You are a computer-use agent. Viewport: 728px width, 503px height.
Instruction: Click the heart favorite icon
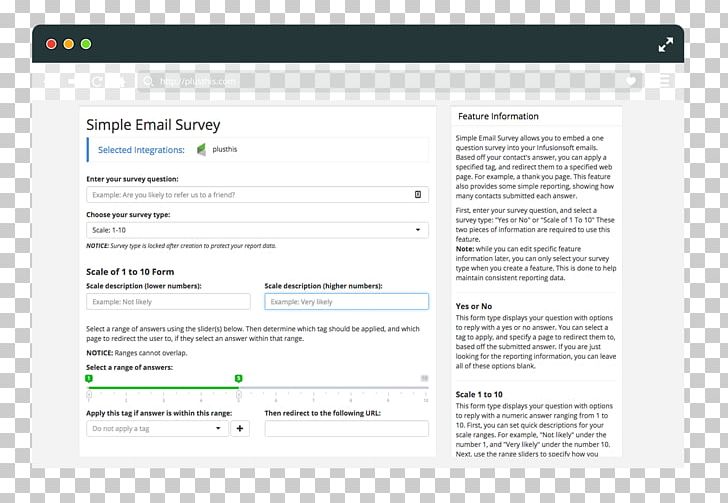point(631,81)
